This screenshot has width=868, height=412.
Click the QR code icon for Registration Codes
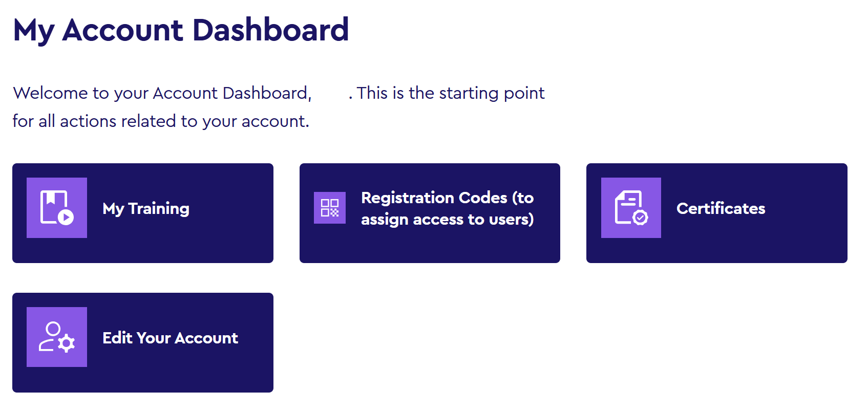(329, 208)
